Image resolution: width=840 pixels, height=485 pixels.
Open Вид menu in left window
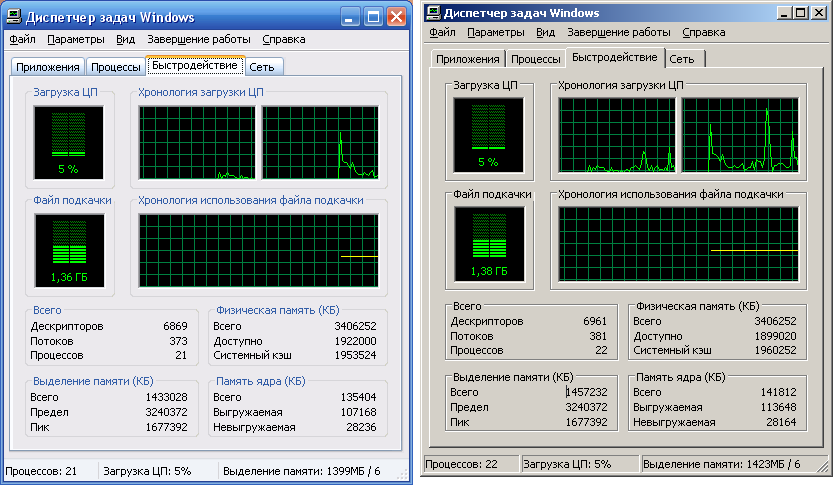pyautogui.click(x=125, y=40)
